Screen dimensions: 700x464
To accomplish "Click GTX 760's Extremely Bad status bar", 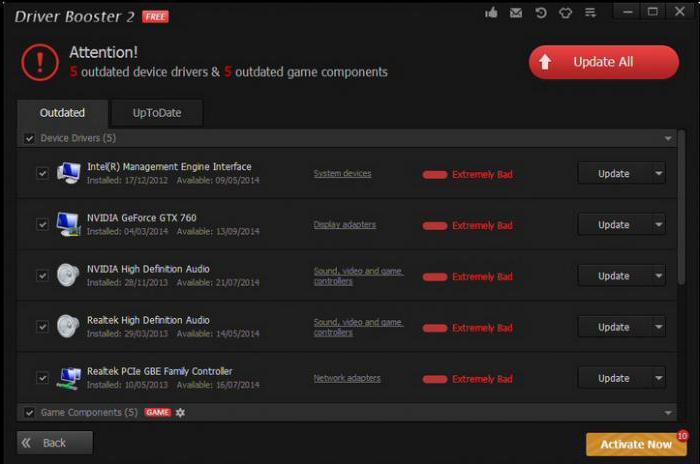I will (435, 226).
